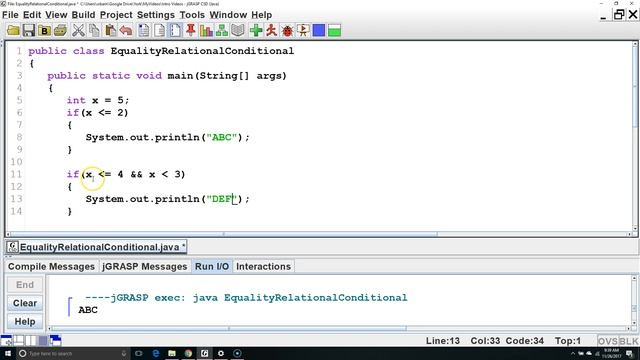Click the taskbar search box
Screen dimensions: 640x360
point(73,353)
